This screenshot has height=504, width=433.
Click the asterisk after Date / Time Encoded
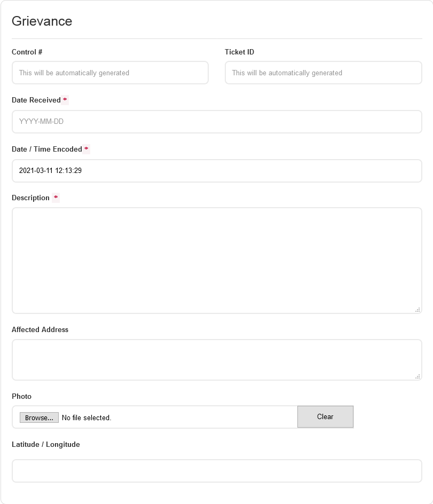86,149
